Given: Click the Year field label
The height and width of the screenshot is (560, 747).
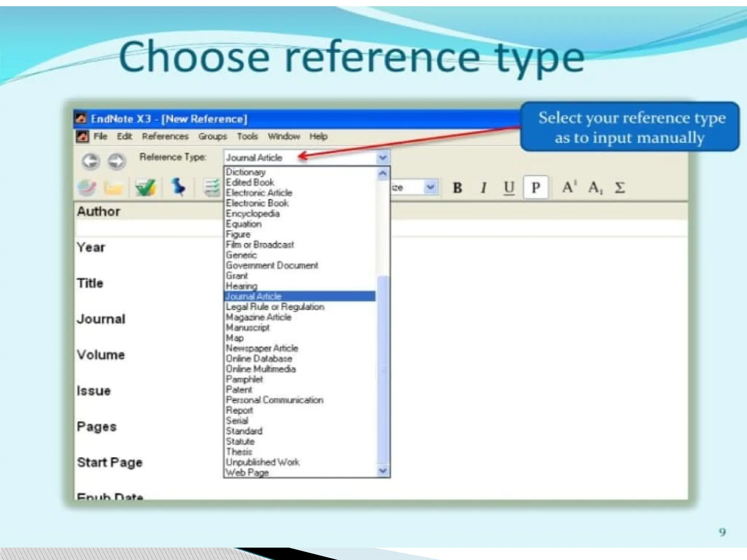Looking at the screenshot, I should coord(91,248).
